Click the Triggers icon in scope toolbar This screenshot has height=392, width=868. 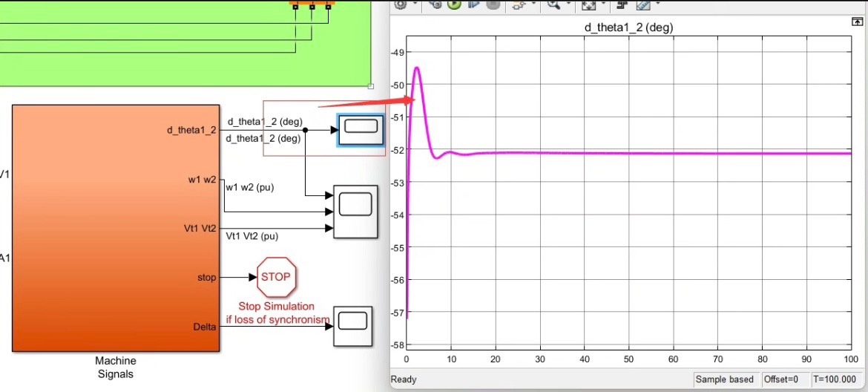coord(622,4)
